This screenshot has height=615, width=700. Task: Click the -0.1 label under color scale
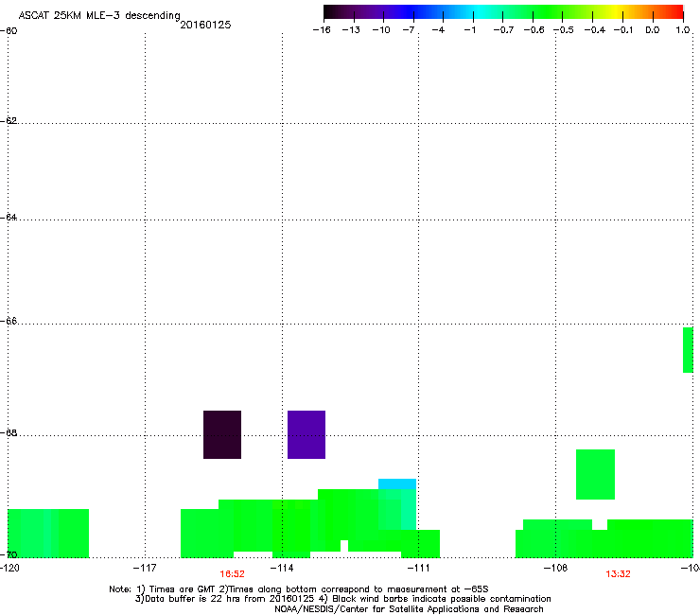(x=623, y=30)
